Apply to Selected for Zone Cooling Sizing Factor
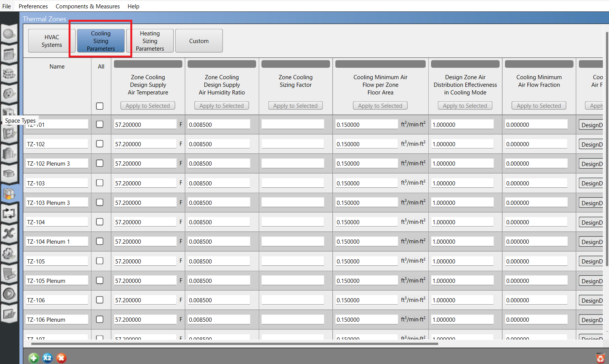The image size is (609, 364). 295,105
